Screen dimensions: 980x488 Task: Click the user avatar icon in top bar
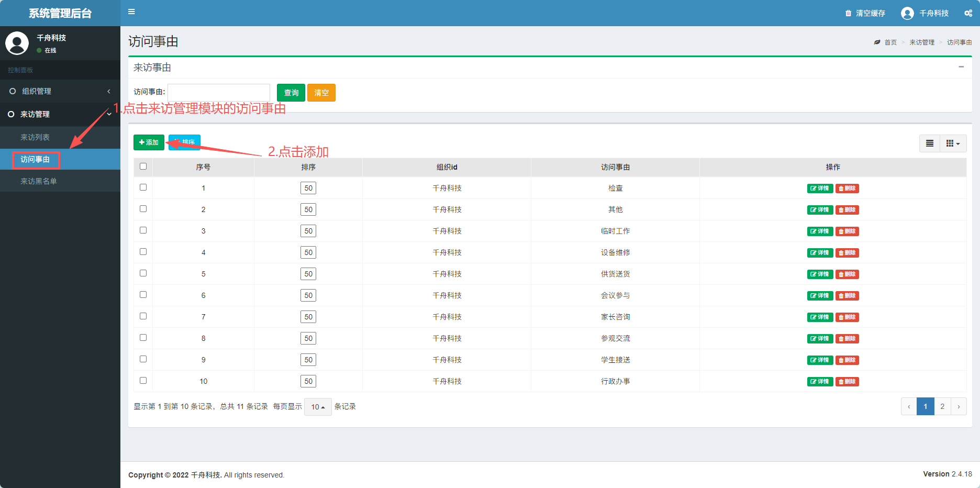(907, 13)
